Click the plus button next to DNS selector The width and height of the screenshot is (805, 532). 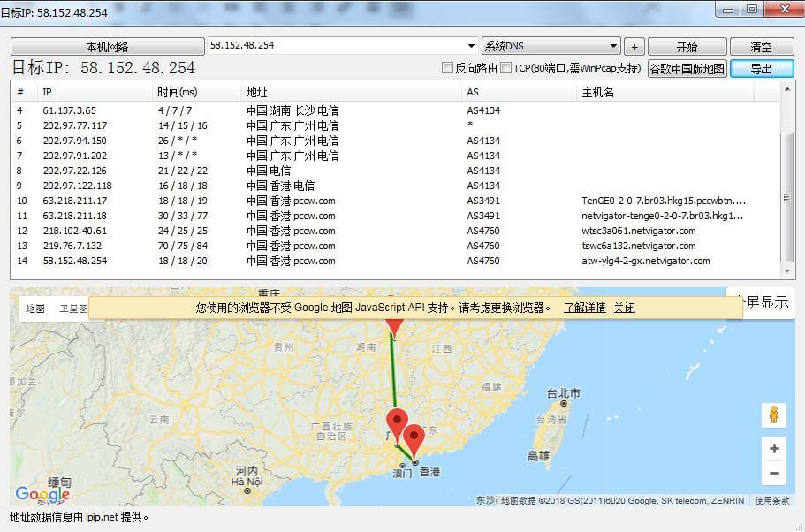pyautogui.click(x=634, y=47)
